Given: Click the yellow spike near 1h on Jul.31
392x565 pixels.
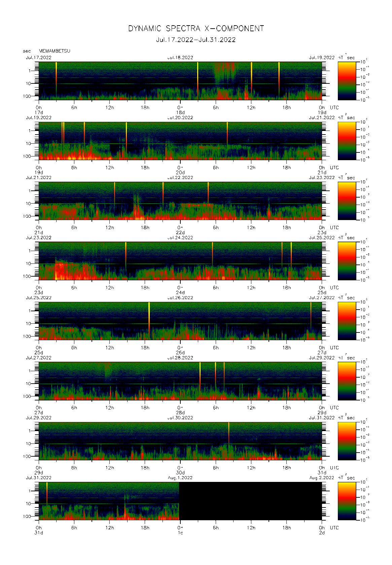Looking at the screenshot, I should (47, 493).
